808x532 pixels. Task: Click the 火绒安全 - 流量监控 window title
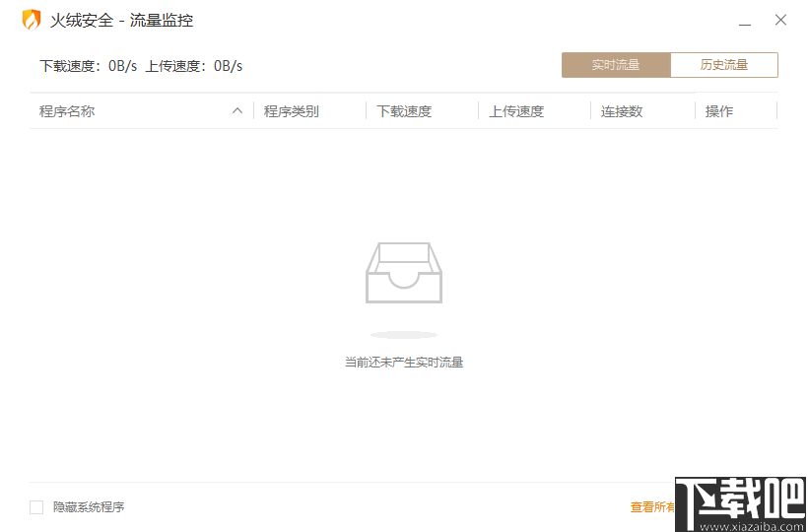[121, 21]
